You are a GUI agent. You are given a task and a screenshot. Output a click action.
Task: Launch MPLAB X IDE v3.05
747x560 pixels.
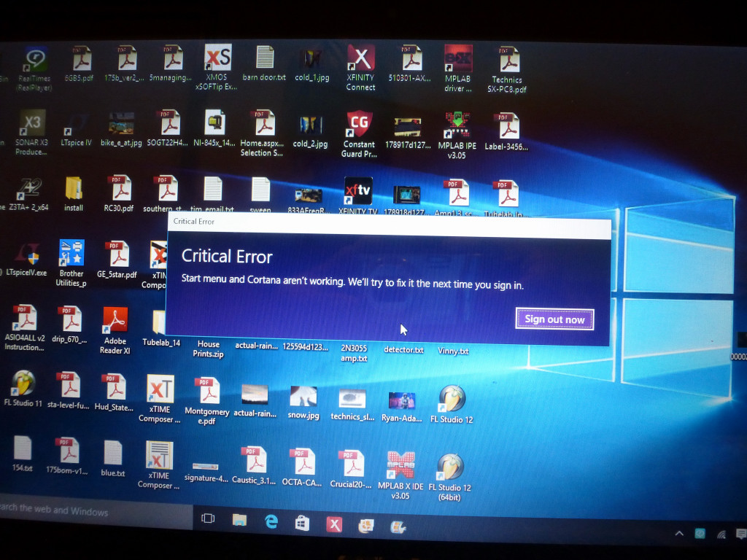[400, 475]
